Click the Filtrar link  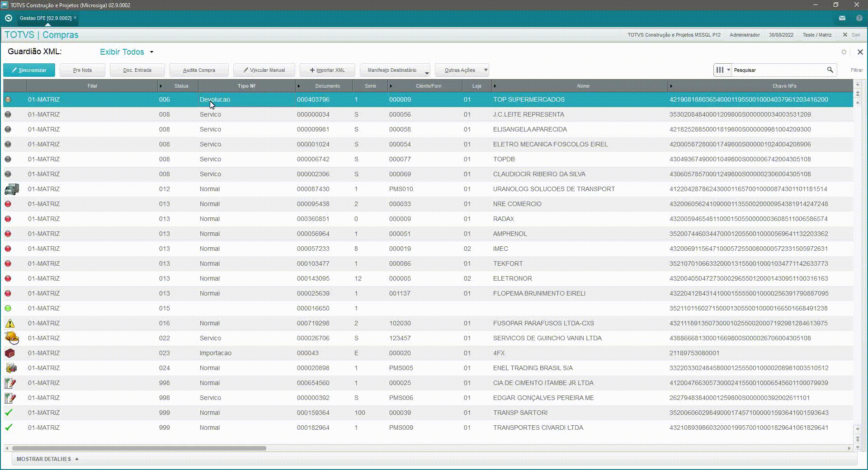click(x=856, y=70)
